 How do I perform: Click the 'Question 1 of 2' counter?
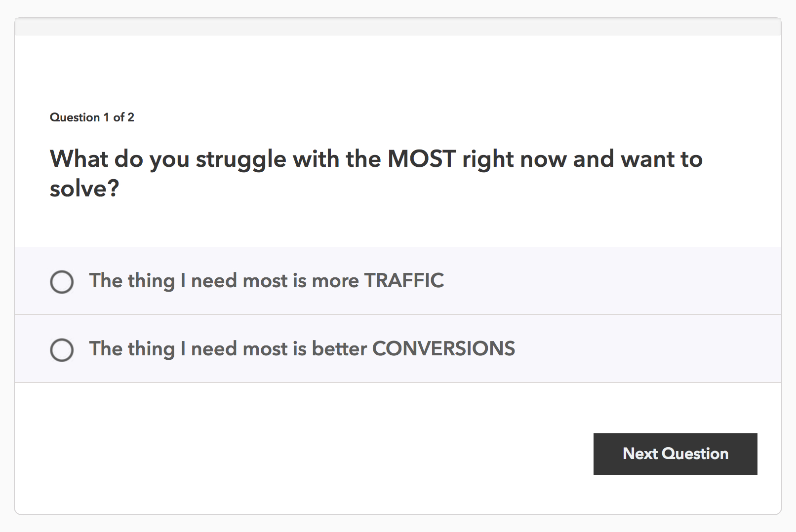click(92, 117)
